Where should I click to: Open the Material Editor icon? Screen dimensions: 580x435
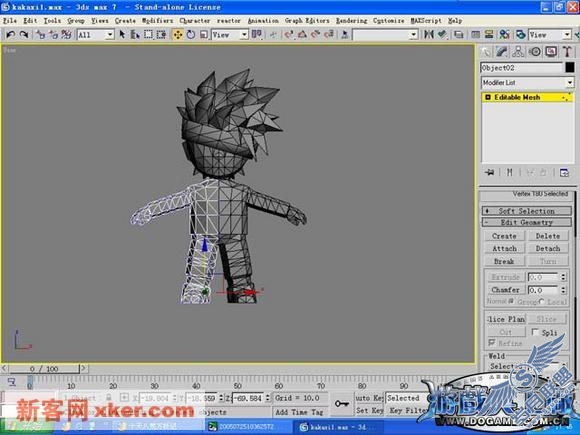click(504, 35)
